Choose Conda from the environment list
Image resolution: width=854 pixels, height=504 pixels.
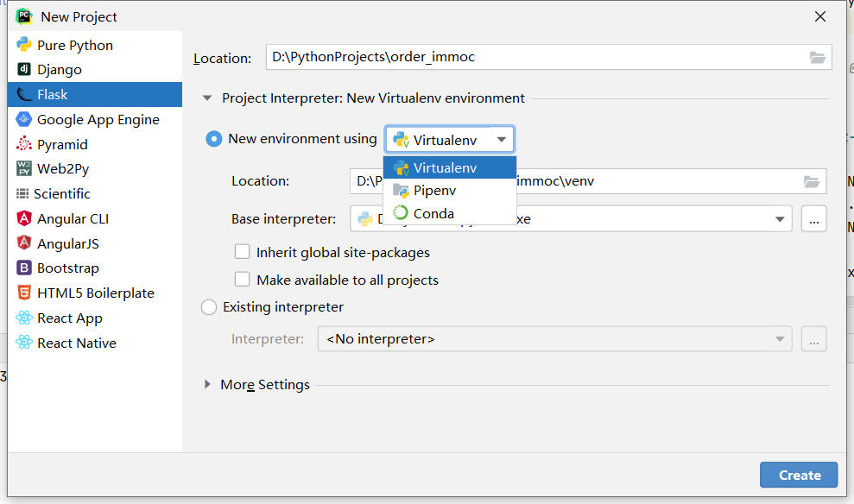[x=433, y=214]
